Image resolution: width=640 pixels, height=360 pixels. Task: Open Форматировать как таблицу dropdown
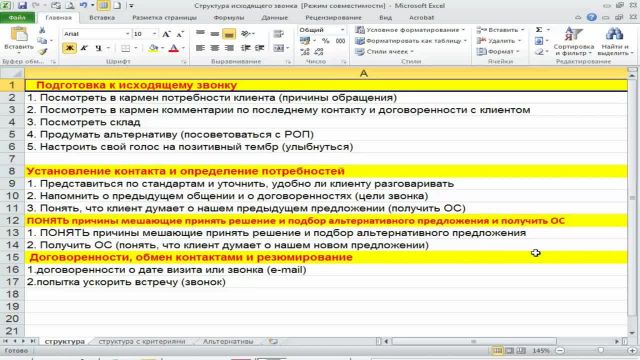click(411, 41)
